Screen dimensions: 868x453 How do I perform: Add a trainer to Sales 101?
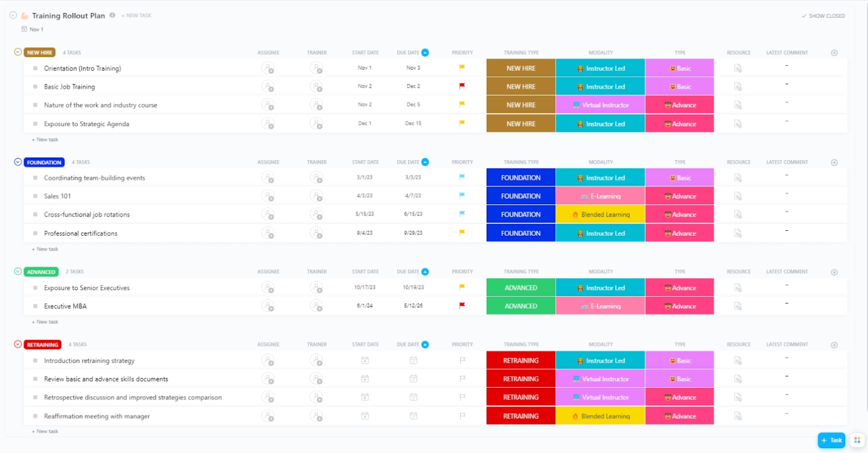point(317,195)
